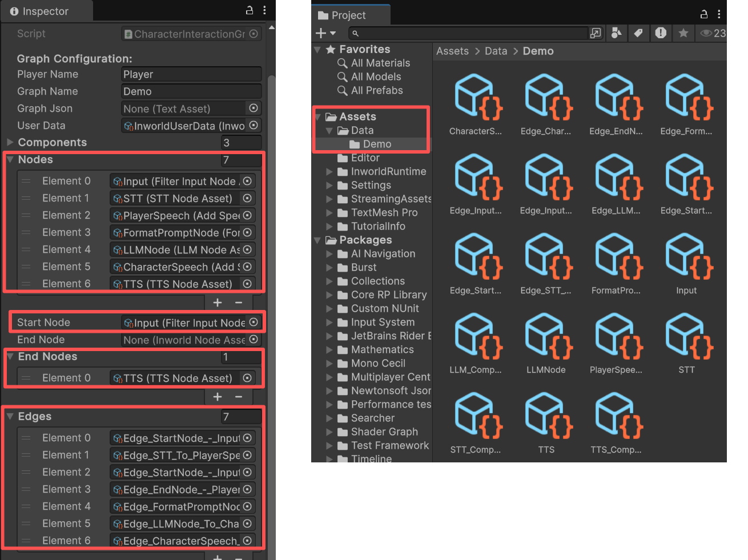Viewport: 748px width, 560px height.
Task: Open the favorites star icon in the Project toolbar
Action: pyautogui.click(x=683, y=33)
